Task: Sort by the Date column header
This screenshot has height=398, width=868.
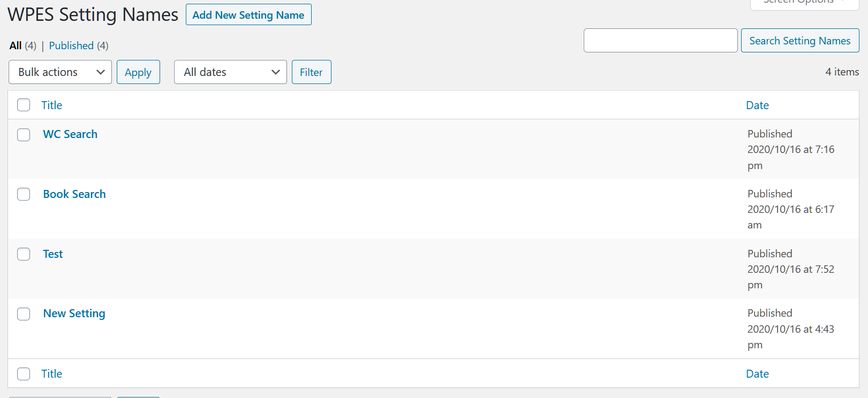Action: (757, 105)
